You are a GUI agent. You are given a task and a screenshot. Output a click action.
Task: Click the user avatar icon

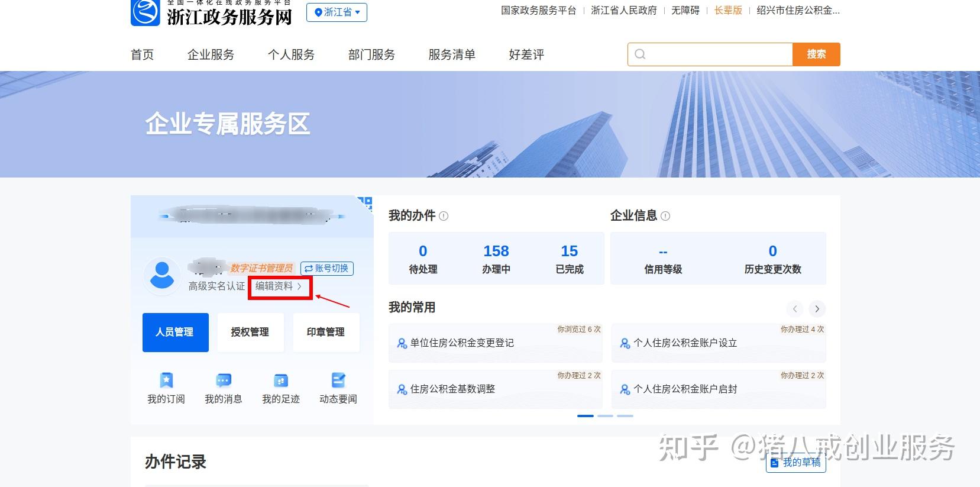(162, 276)
